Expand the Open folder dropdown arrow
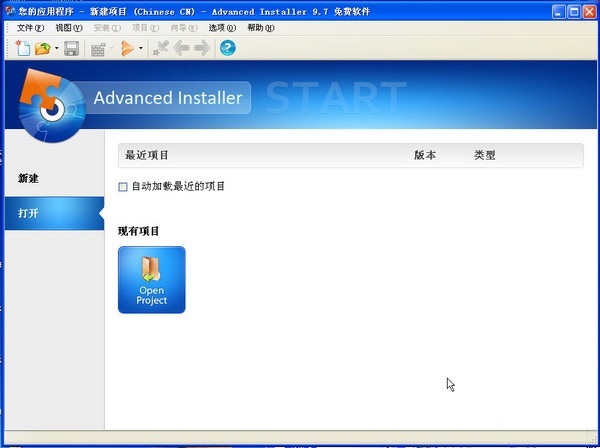600x448 pixels. [57, 48]
